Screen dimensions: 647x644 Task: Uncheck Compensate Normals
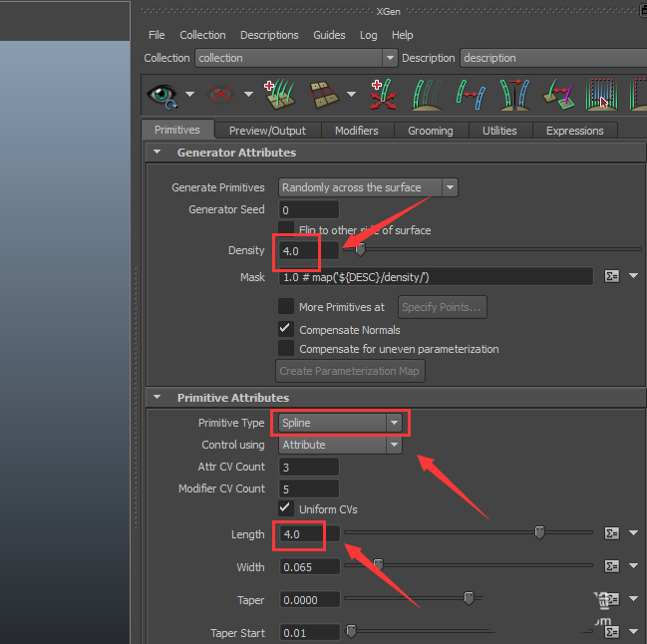tap(286, 329)
